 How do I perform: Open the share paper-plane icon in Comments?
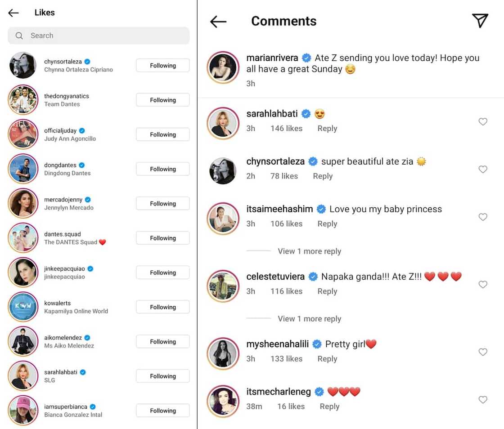[480, 21]
